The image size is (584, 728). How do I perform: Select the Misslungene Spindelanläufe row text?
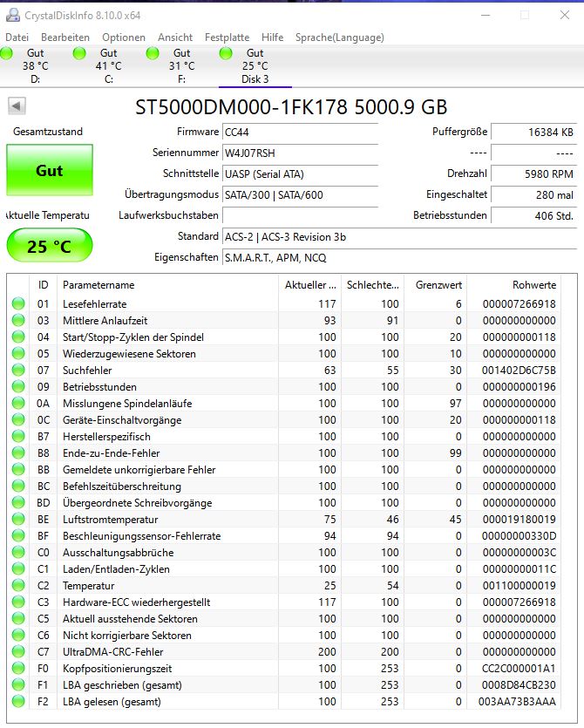(x=127, y=403)
